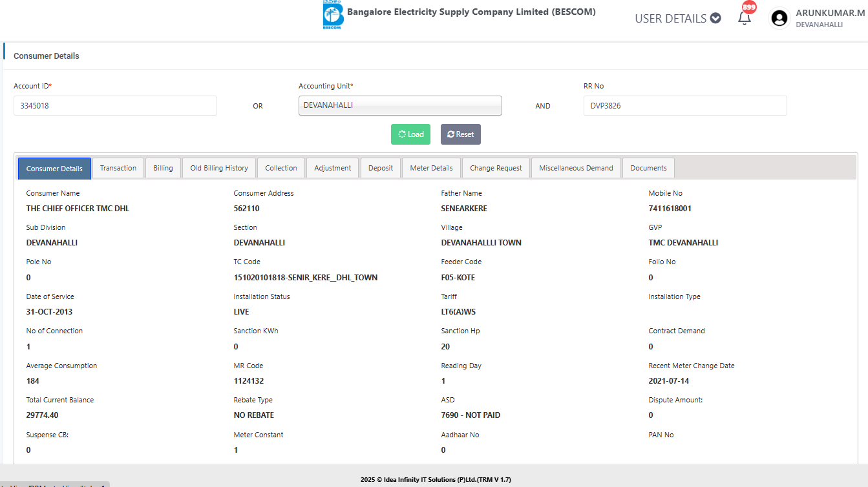Screen dimensions: 868x487
Task: Focus the RR No input field
Action: 685,105
